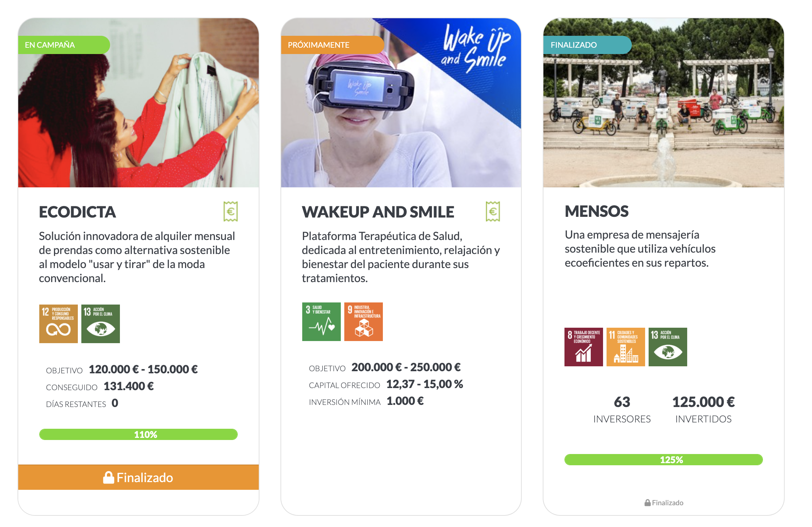Click the 125% progress bar
Screen dimensions: 812x527
(x=664, y=460)
